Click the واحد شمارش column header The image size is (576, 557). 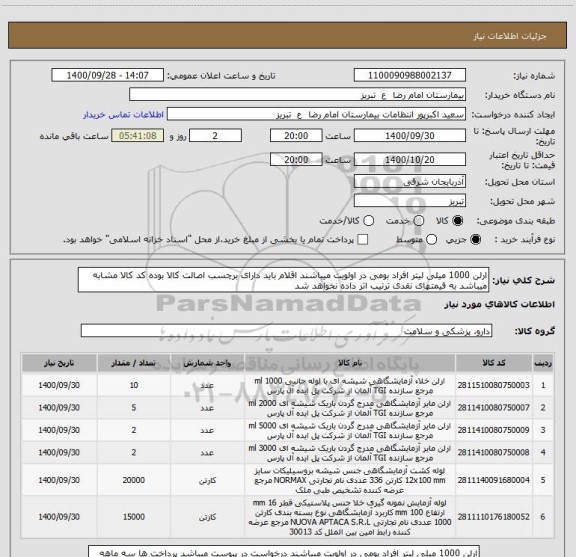pos(207,363)
